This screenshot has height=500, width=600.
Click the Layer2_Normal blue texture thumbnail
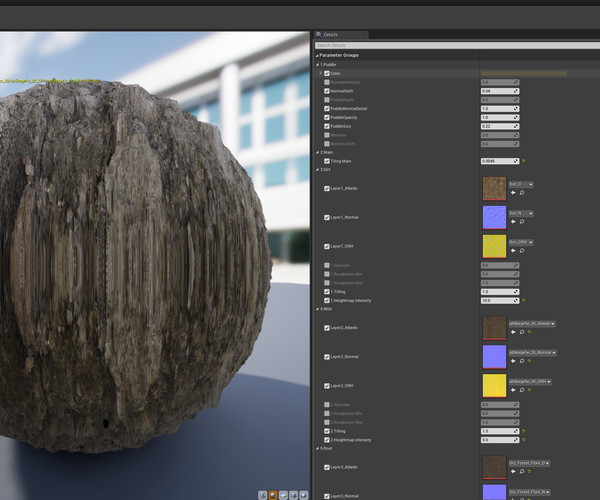(494, 357)
